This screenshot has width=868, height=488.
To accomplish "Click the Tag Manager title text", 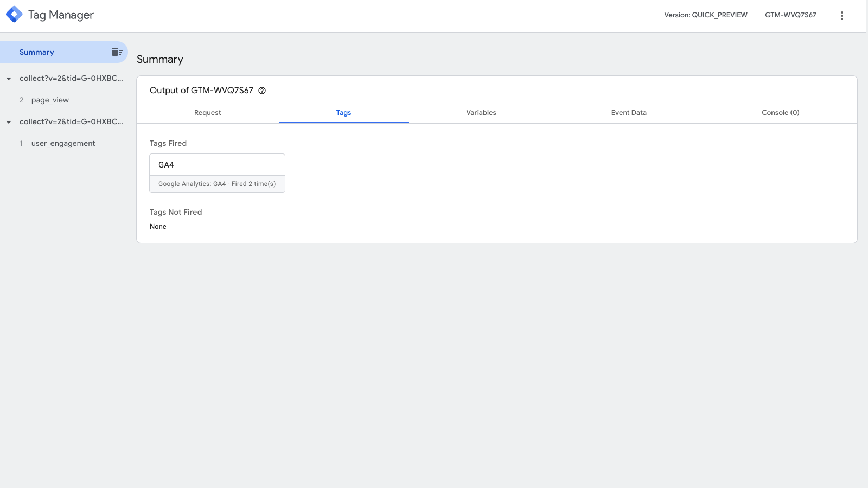I will coord(61,15).
